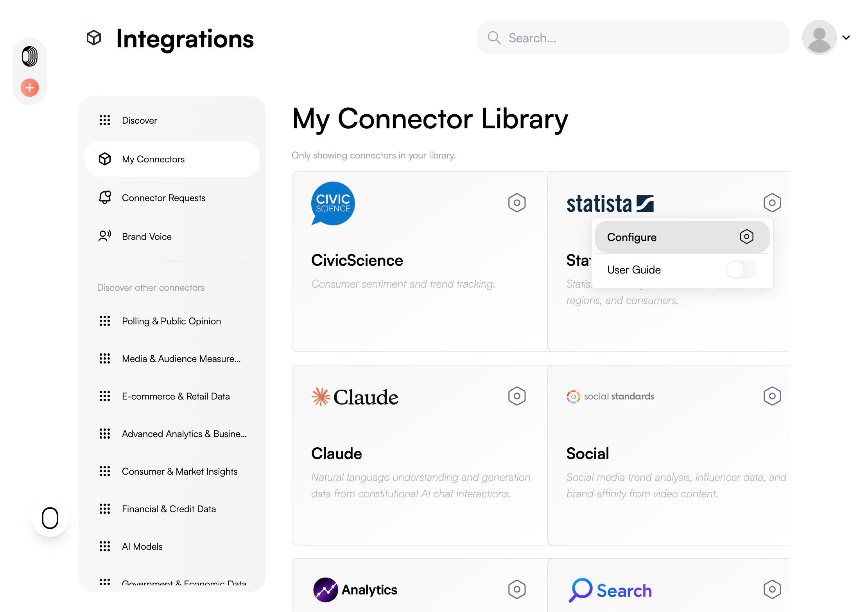Expand the profile avatar dropdown chevron
Viewport: 868px width, 612px height.
tap(846, 38)
